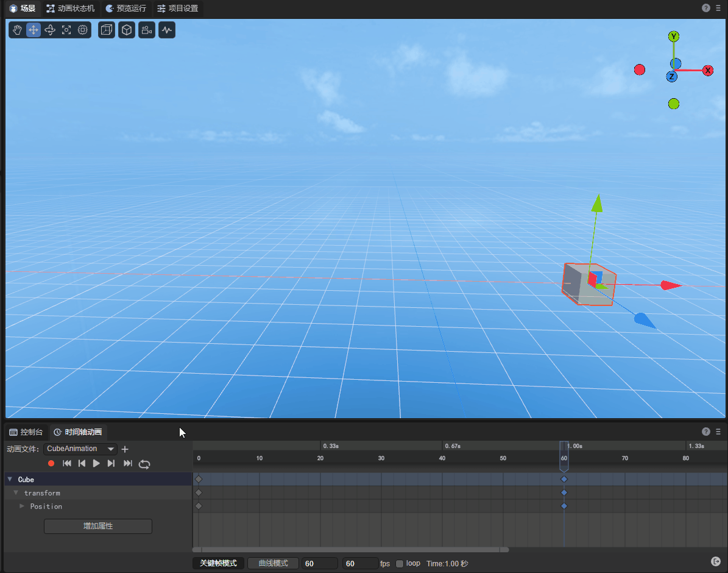This screenshot has height=573, width=728.
Task: Enable the loop checkbox
Action: [x=400, y=564]
